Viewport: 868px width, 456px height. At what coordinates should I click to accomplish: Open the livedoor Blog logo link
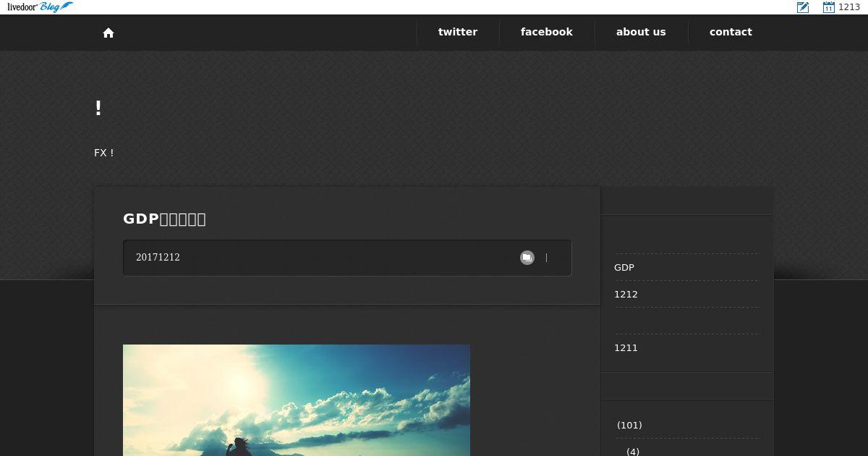click(x=41, y=7)
